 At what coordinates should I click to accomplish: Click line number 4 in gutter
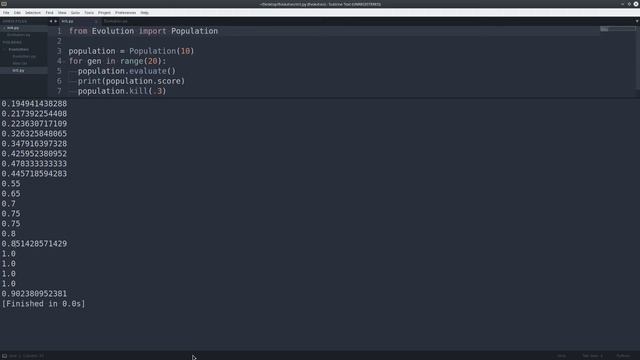(59, 61)
